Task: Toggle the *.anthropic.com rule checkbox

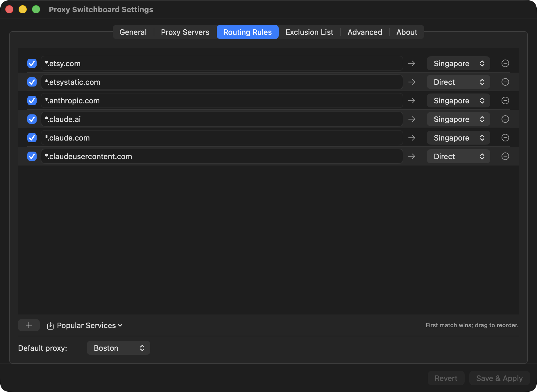Action: click(x=32, y=100)
